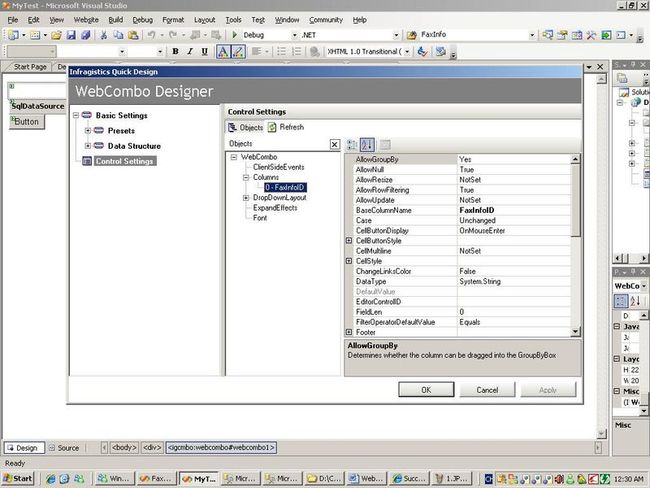The width and height of the screenshot is (650, 488).
Task: Expand the Presets tree node
Action: [x=87, y=131]
